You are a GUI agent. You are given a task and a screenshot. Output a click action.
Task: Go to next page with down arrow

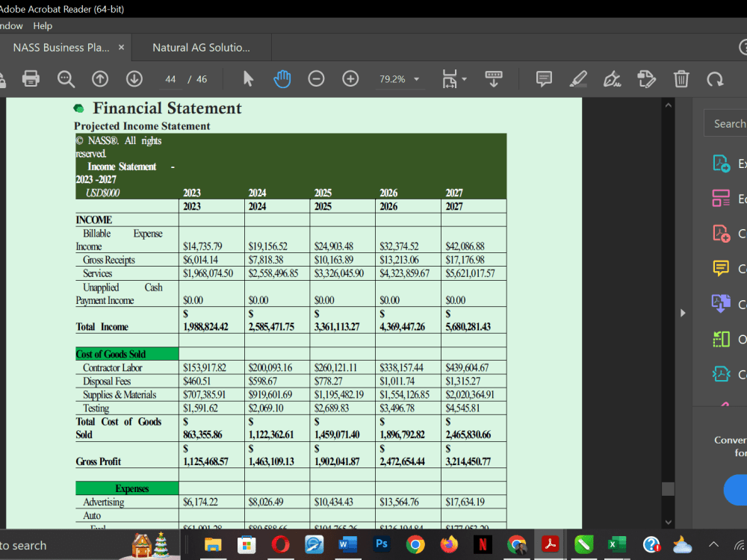pyautogui.click(x=134, y=79)
